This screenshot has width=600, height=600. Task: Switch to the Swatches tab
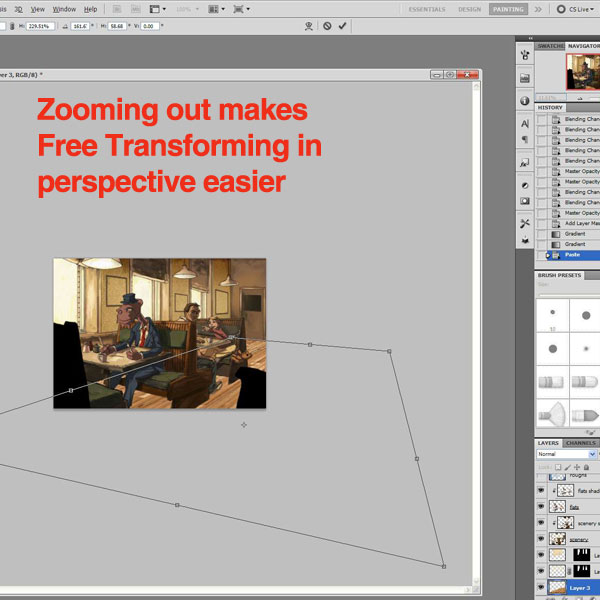[550, 46]
